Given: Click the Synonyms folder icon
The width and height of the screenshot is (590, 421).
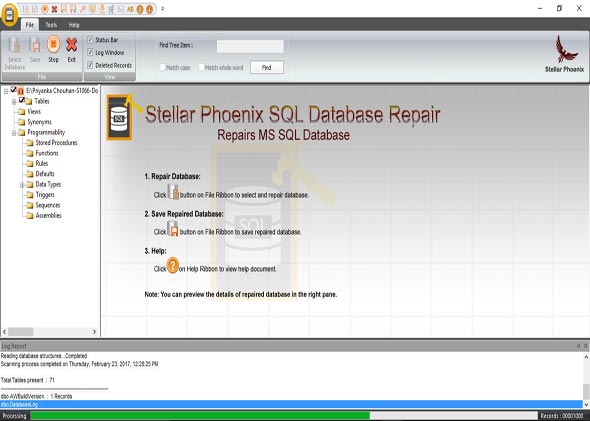Looking at the screenshot, I should coord(21,122).
